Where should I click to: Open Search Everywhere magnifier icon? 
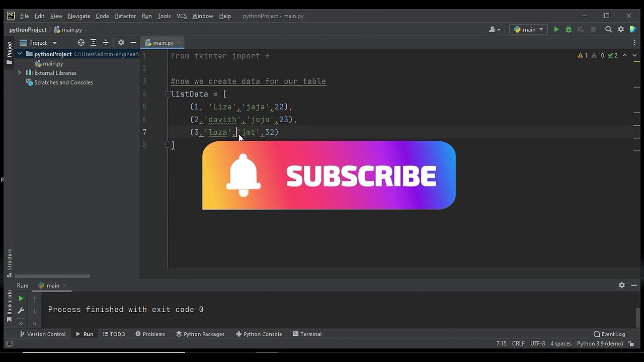608,30
